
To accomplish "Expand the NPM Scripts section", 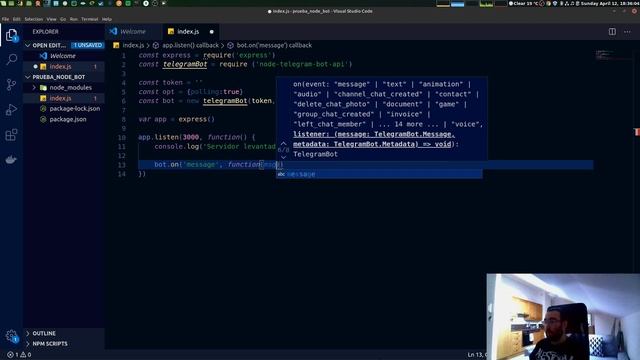I will [50, 344].
